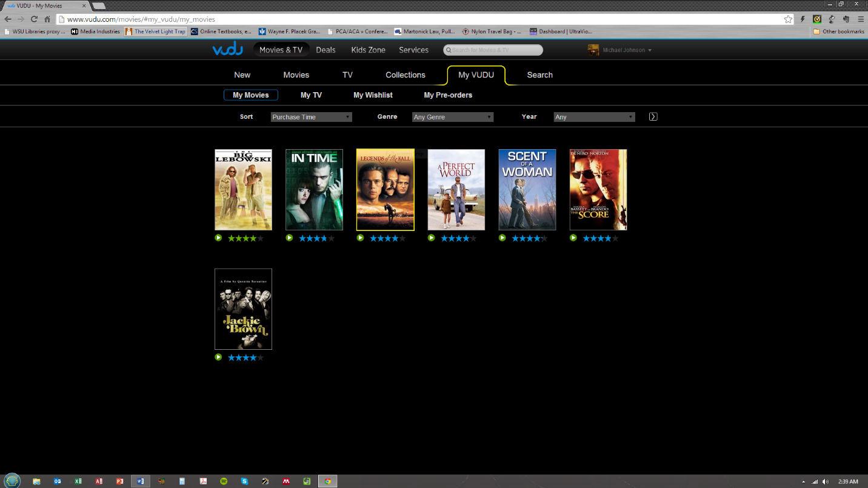Open the My TV sub-tab

click(x=311, y=95)
